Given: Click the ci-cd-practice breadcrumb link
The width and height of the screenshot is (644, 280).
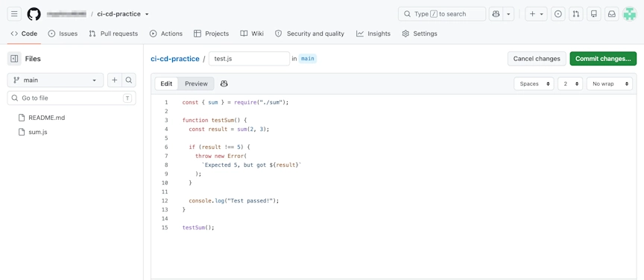Looking at the screenshot, I should [x=175, y=59].
